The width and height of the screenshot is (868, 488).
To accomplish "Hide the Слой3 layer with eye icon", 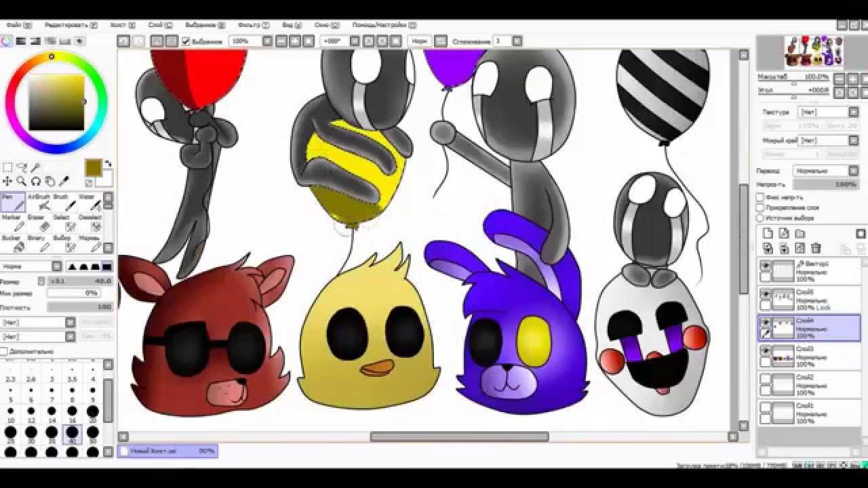I will tap(766, 351).
